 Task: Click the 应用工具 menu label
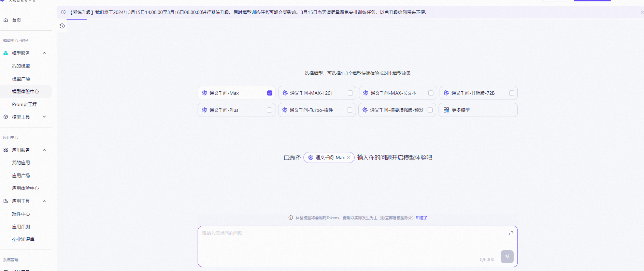pos(21,201)
